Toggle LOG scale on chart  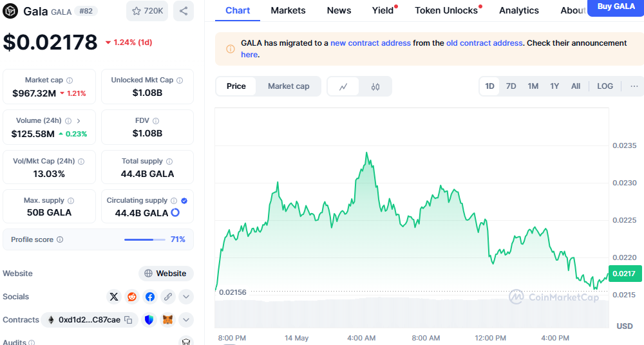point(605,86)
